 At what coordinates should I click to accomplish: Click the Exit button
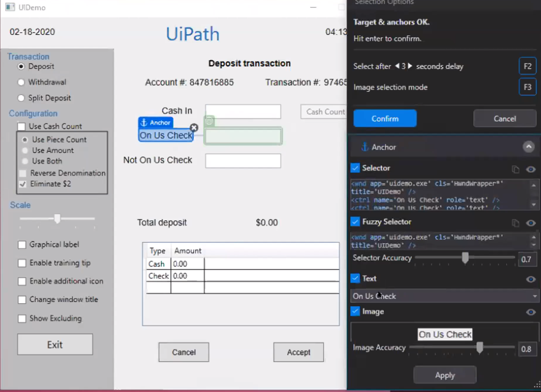[x=55, y=344]
